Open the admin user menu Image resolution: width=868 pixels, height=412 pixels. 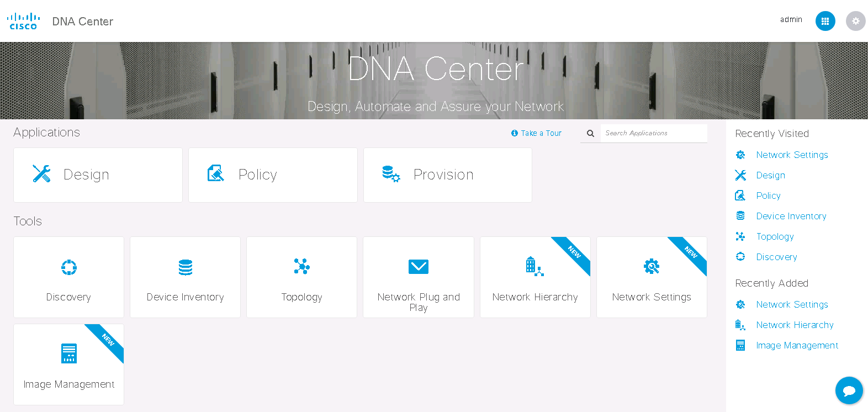point(791,20)
